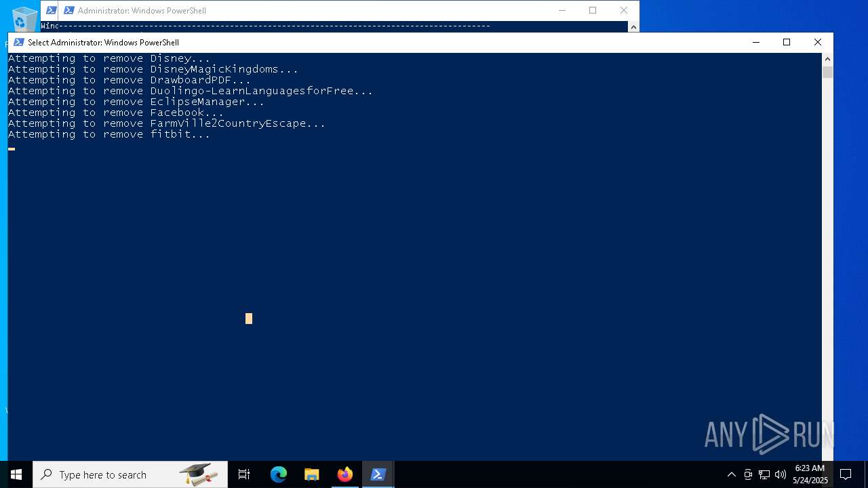This screenshot has width=868, height=488.
Task: Click the front PowerShell scrollbar thumb
Action: (x=827, y=73)
